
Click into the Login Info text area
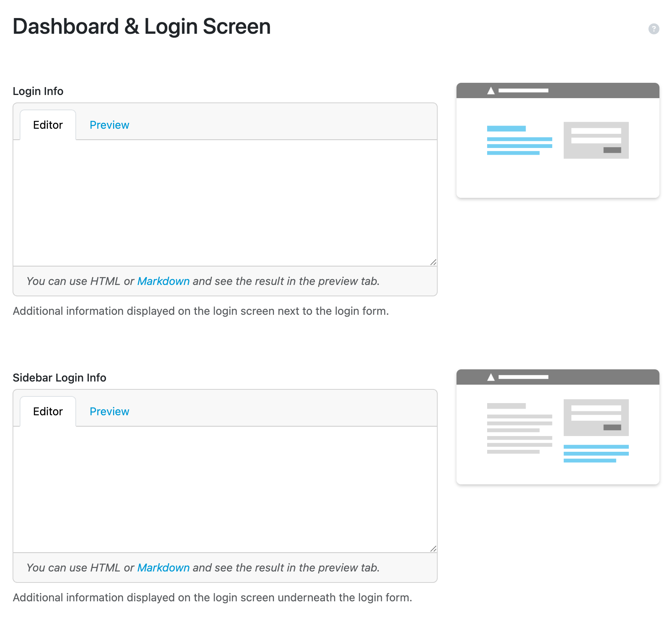click(x=225, y=203)
